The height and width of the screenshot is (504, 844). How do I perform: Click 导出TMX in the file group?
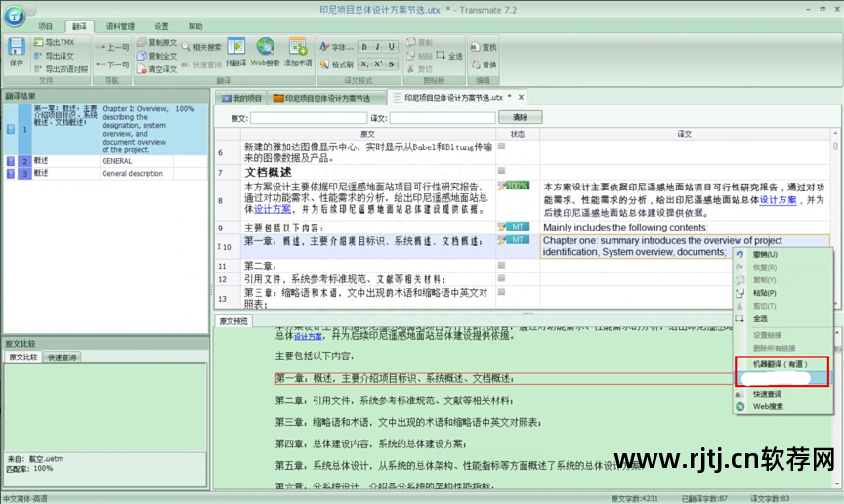tap(55, 42)
